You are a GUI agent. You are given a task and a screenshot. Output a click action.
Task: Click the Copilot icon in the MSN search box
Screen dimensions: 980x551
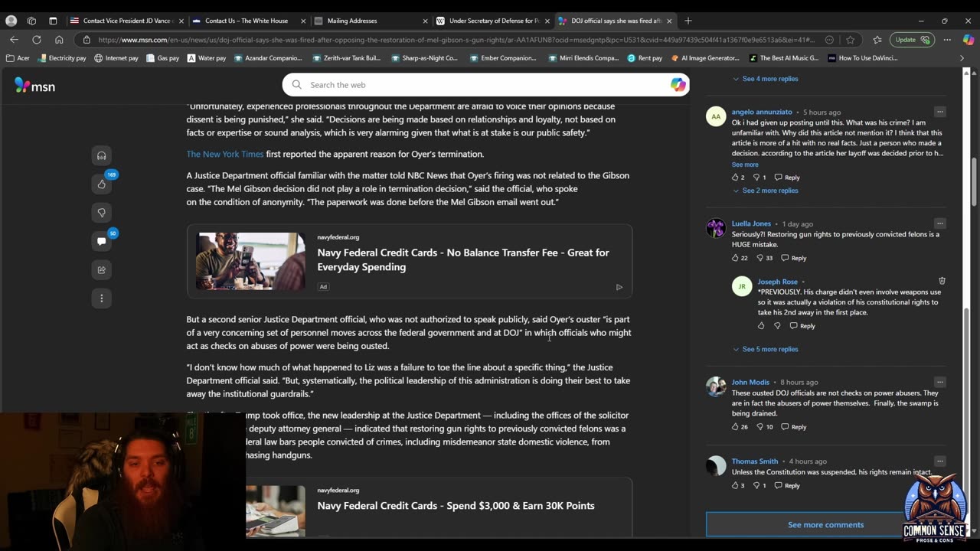[678, 85]
